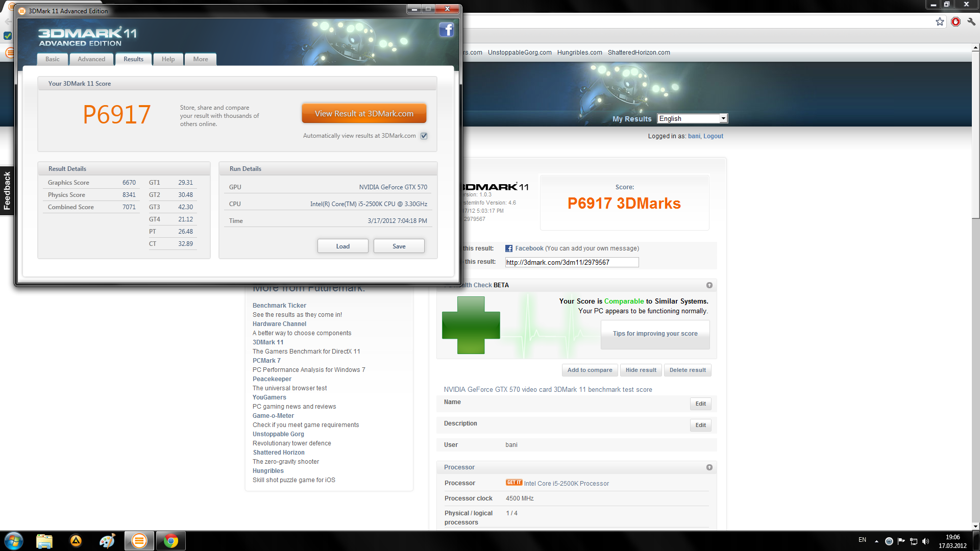Click the browser scrollbar down arrow

coord(975,527)
